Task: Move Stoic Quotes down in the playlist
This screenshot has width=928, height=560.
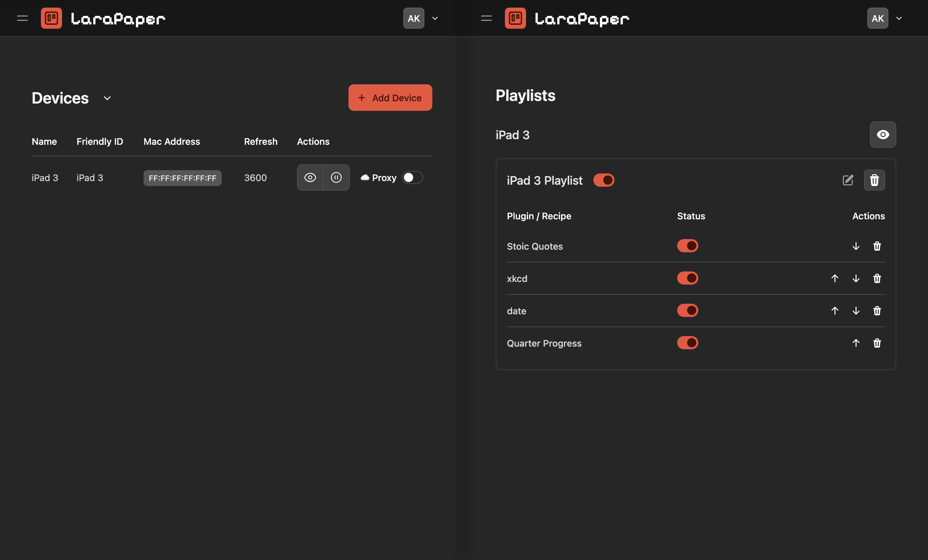Action: [856, 246]
